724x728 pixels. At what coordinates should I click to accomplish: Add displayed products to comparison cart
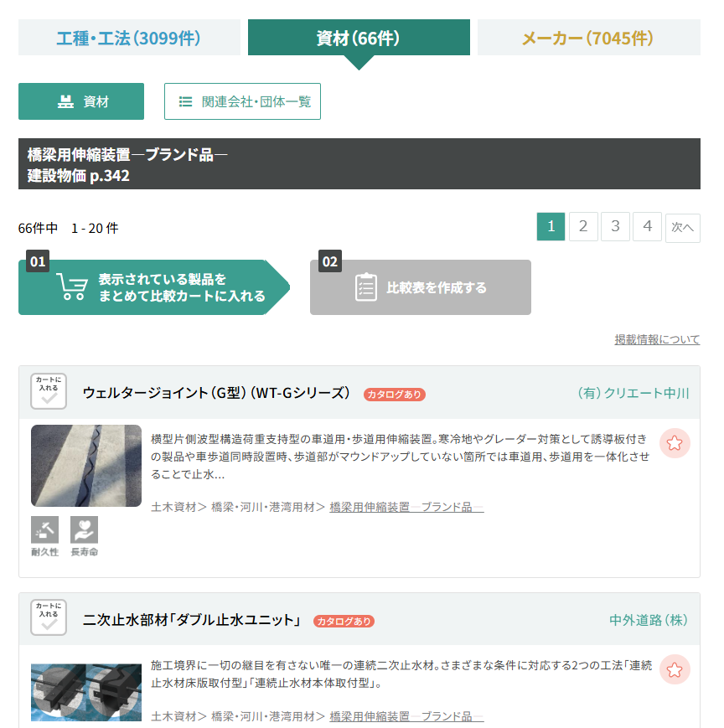154,287
